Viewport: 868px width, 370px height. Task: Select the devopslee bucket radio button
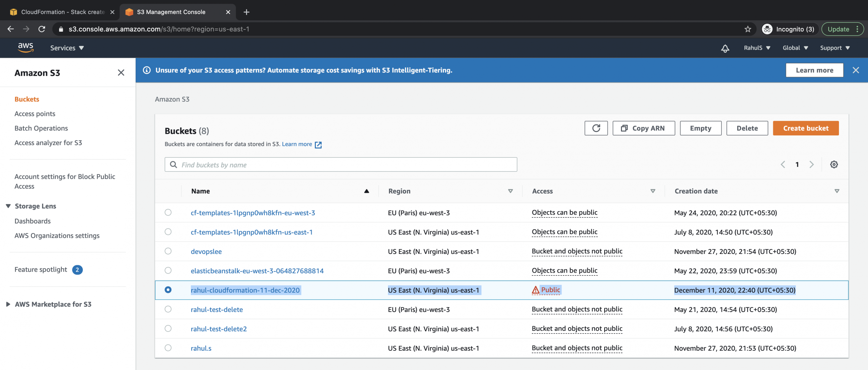point(168,251)
